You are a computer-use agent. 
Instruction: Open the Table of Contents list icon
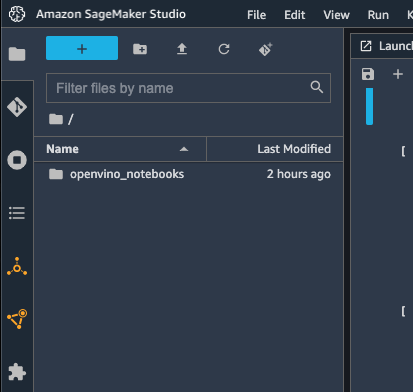[x=17, y=213]
